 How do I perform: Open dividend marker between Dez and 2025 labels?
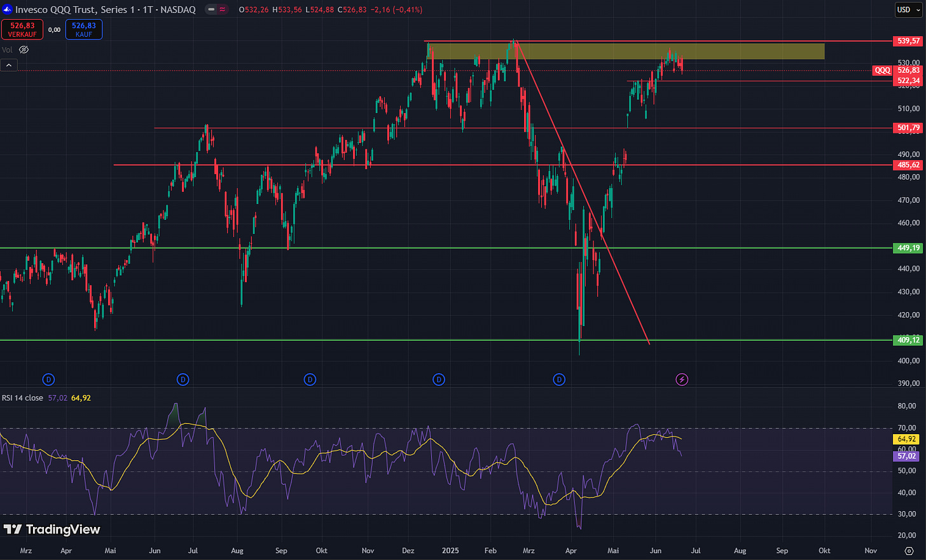(439, 379)
